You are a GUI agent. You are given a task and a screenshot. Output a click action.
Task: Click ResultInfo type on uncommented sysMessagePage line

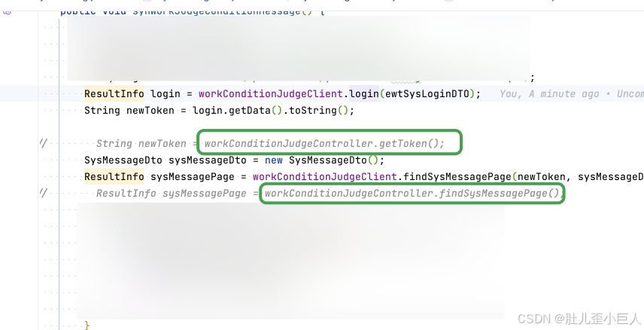click(x=114, y=176)
